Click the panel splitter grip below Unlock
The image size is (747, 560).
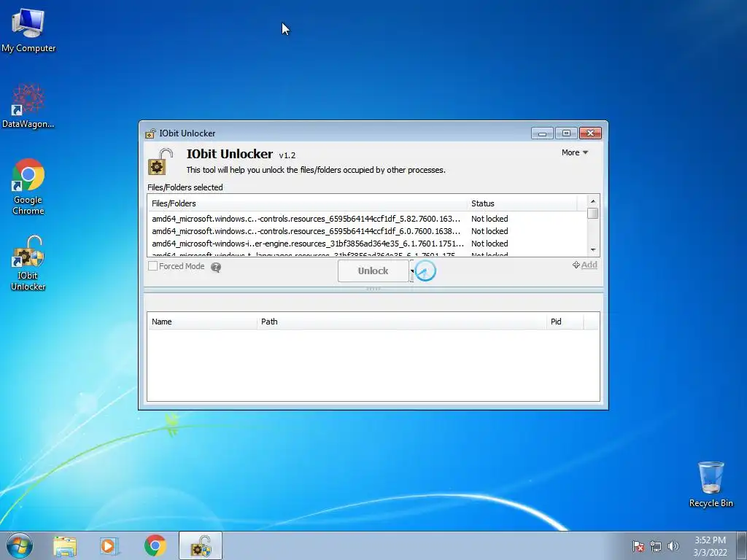coord(373,289)
